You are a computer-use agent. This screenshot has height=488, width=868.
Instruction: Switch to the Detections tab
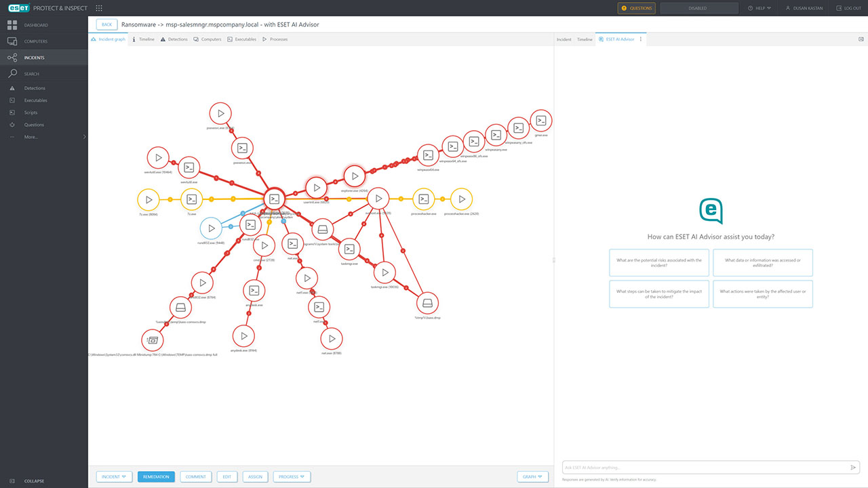tap(174, 39)
